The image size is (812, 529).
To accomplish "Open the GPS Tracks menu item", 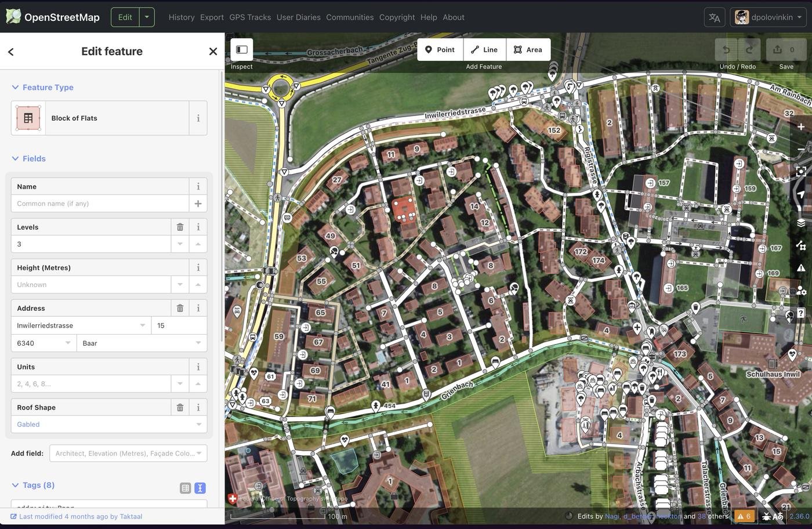I will click(x=250, y=17).
